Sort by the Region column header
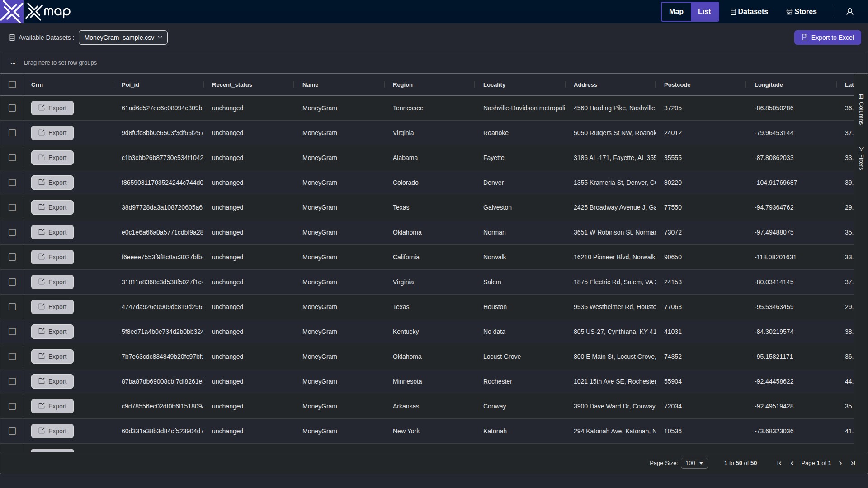 402,84
